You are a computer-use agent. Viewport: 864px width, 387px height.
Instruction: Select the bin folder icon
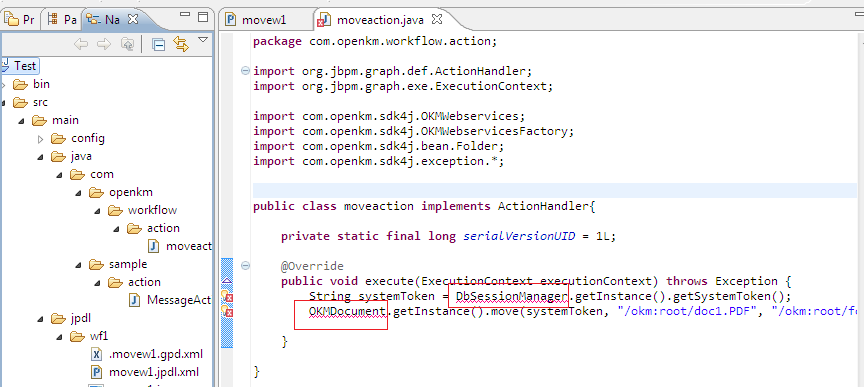click(20, 84)
